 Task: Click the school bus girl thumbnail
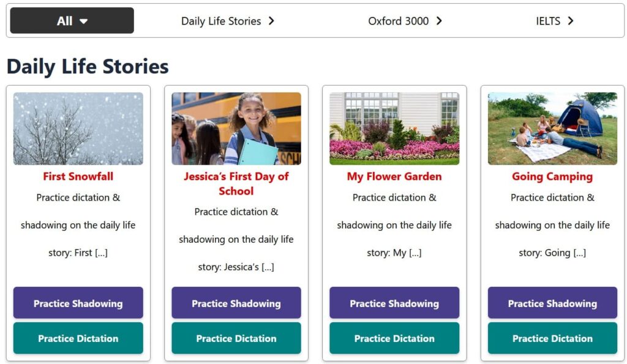coord(236,128)
